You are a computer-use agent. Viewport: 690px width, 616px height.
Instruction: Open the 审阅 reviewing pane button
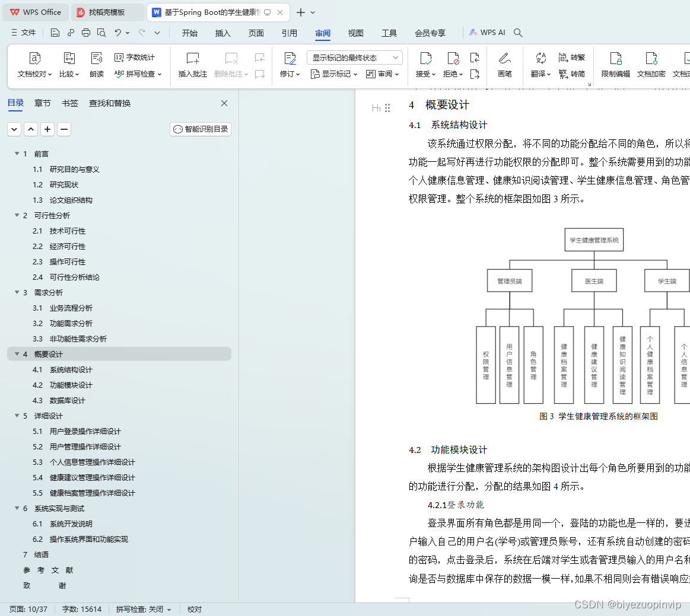(383, 74)
